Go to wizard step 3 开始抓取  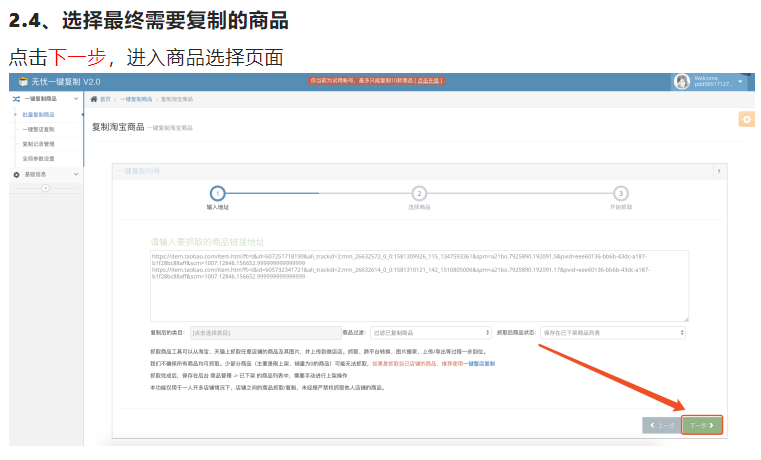[x=621, y=194]
